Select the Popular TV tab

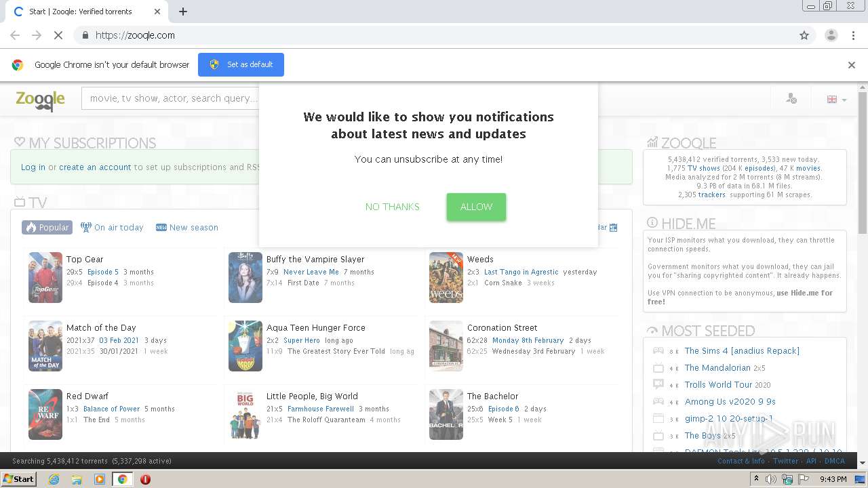point(47,227)
